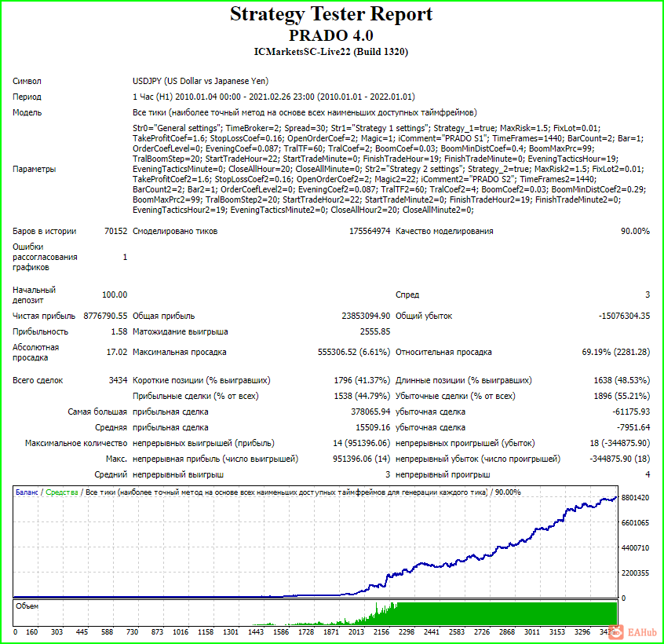This screenshot has height=644, width=664.
Task: Click the Самая большая label
Action: point(97,412)
